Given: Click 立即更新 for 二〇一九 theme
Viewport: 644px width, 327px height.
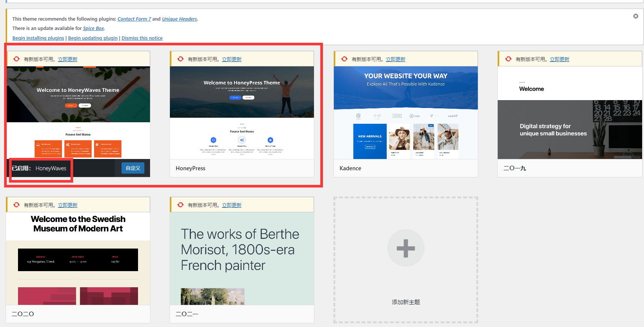Looking at the screenshot, I should click(560, 59).
